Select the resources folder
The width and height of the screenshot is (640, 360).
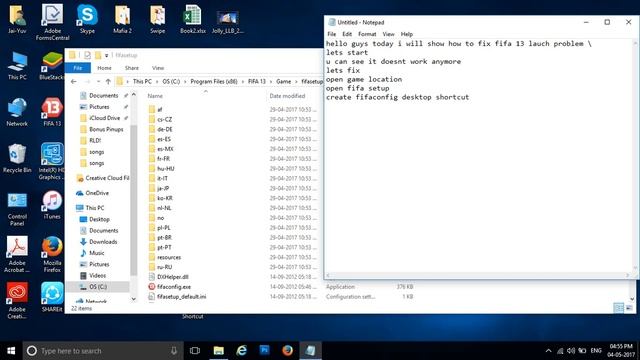169,257
